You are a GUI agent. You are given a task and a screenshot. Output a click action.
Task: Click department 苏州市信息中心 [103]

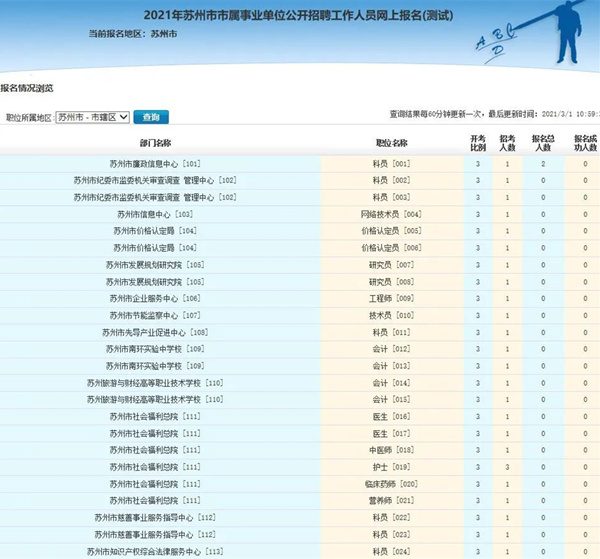(x=155, y=214)
